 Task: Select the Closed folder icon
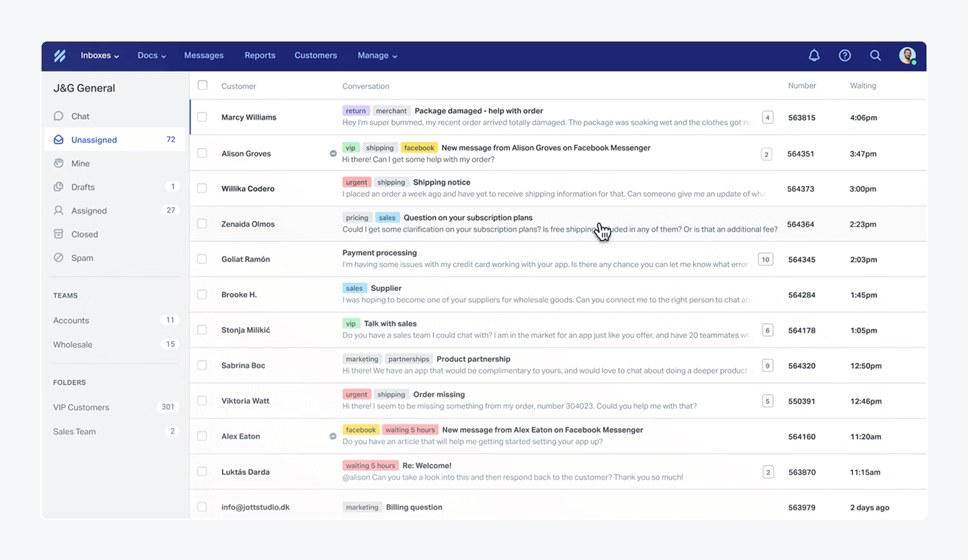[59, 234]
